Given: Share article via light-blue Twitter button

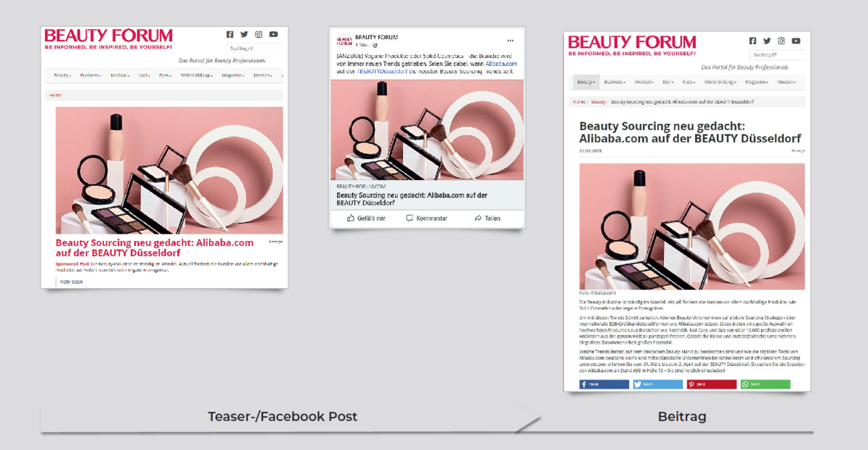Looking at the screenshot, I should tap(658, 384).
